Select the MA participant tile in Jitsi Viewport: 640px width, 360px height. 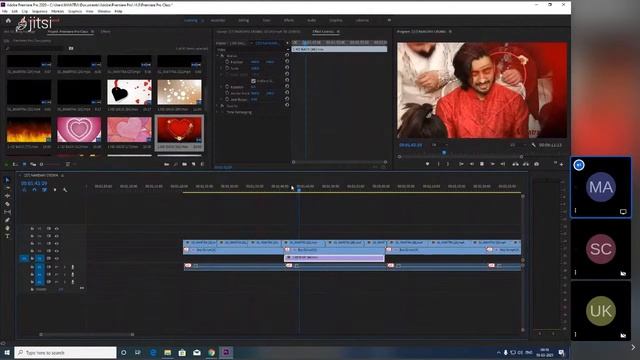pyautogui.click(x=601, y=187)
